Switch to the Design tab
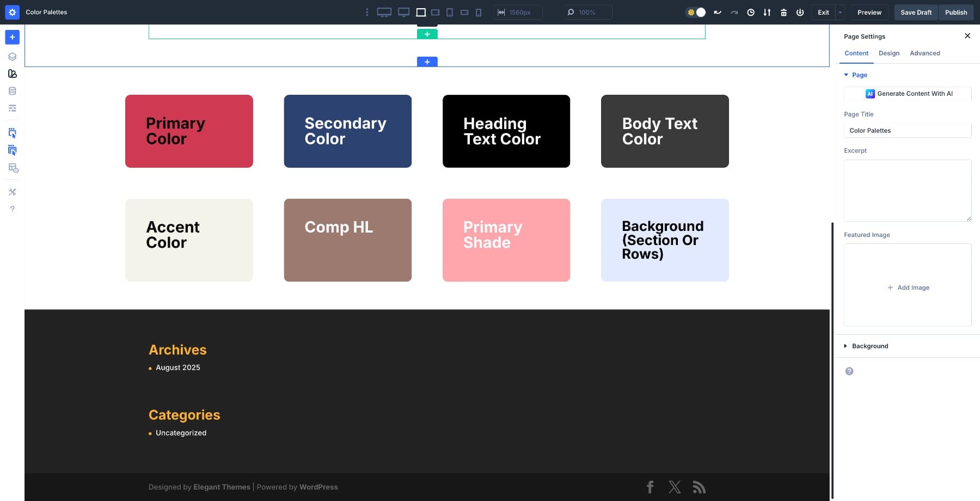980x501 pixels. [x=889, y=53]
